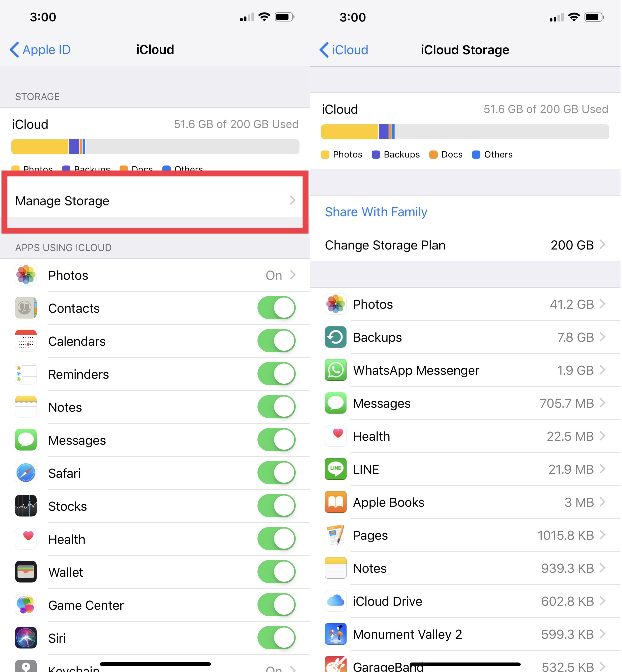Click Manage Storage option
The height and width of the screenshot is (672, 622).
point(155,201)
